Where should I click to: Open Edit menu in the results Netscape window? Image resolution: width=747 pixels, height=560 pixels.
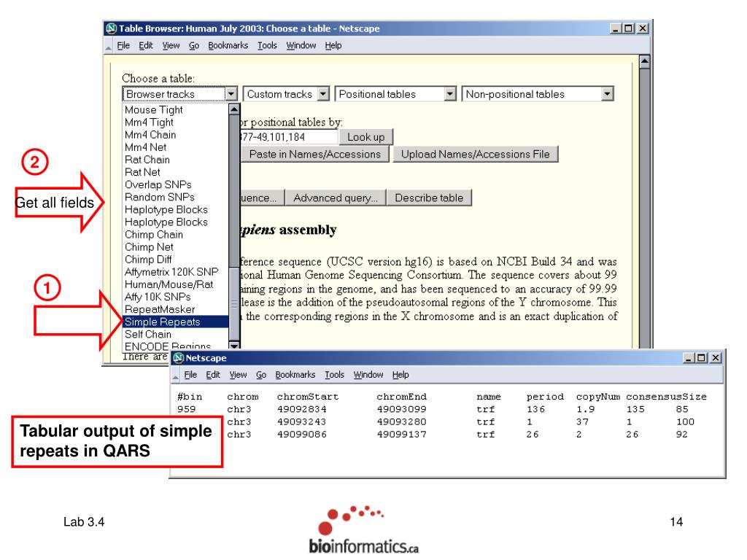tap(213, 375)
